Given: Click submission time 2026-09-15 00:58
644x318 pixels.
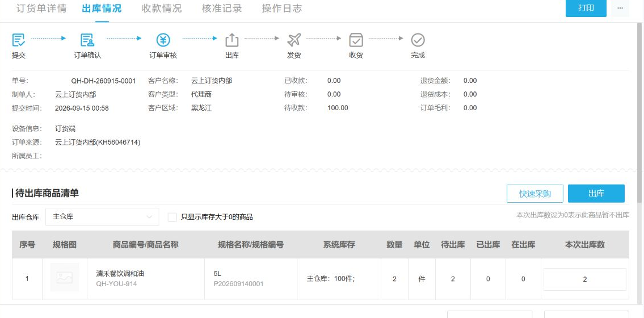Looking at the screenshot, I should [82, 108].
